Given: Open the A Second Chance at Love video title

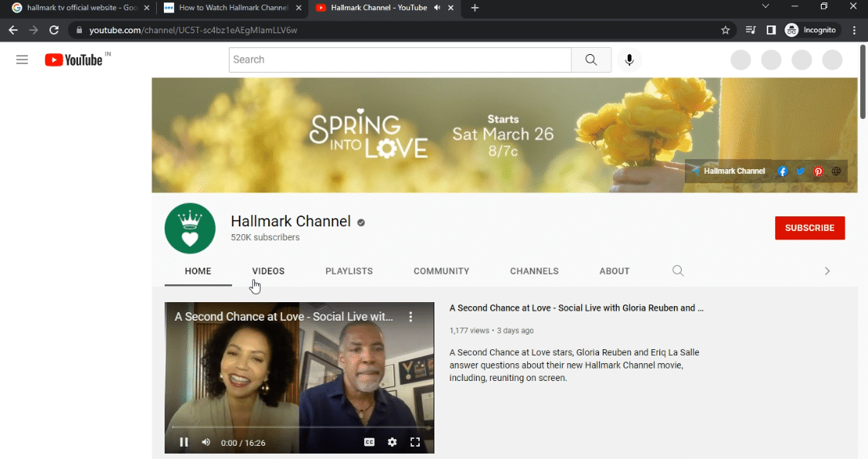Looking at the screenshot, I should pos(577,308).
